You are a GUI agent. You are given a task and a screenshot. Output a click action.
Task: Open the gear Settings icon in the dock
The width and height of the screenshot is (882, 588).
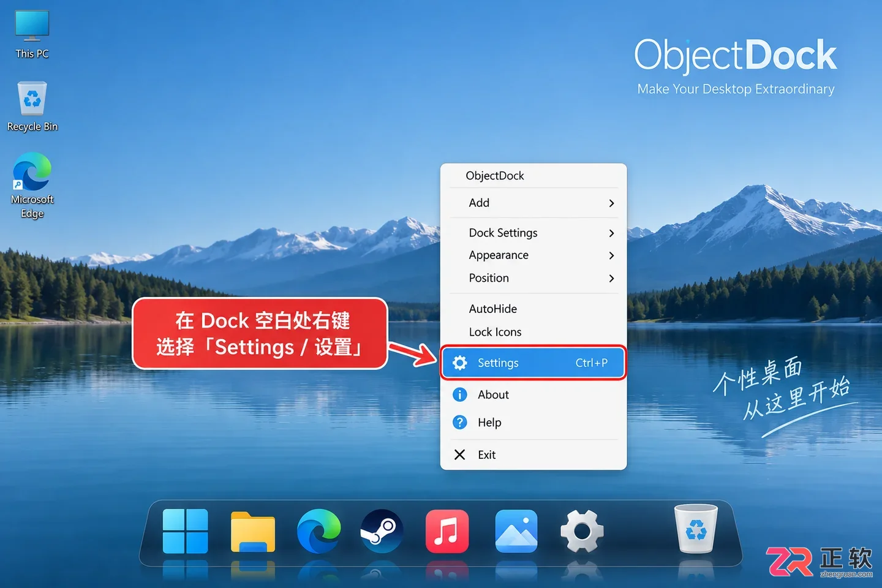(x=582, y=531)
